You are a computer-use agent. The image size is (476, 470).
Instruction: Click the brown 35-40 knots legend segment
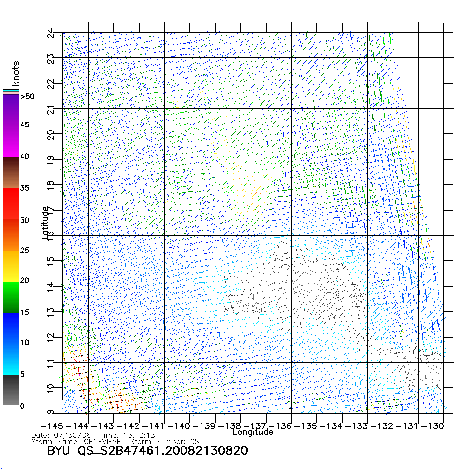click(x=11, y=173)
